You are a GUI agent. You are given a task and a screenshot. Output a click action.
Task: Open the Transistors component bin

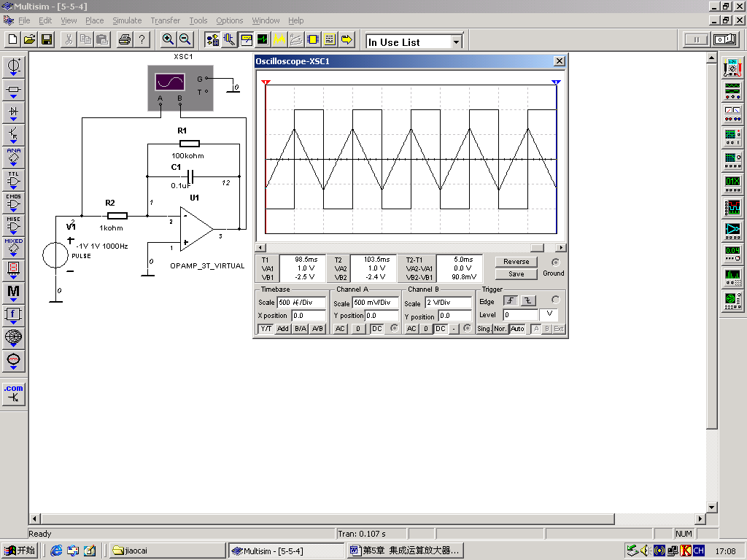click(x=13, y=135)
